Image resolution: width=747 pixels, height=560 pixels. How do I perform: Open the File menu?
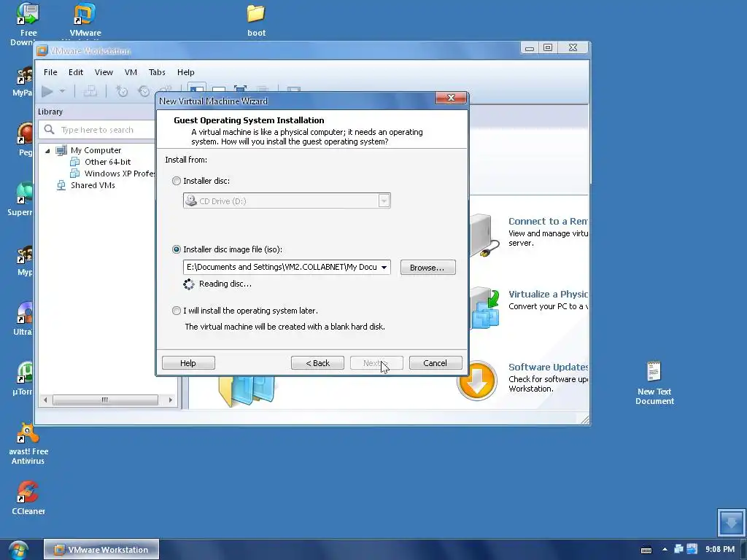pos(50,72)
